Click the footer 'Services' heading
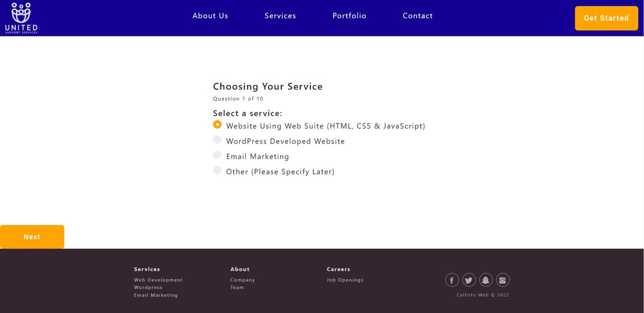This screenshot has width=644, height=313. click(147, 269)
